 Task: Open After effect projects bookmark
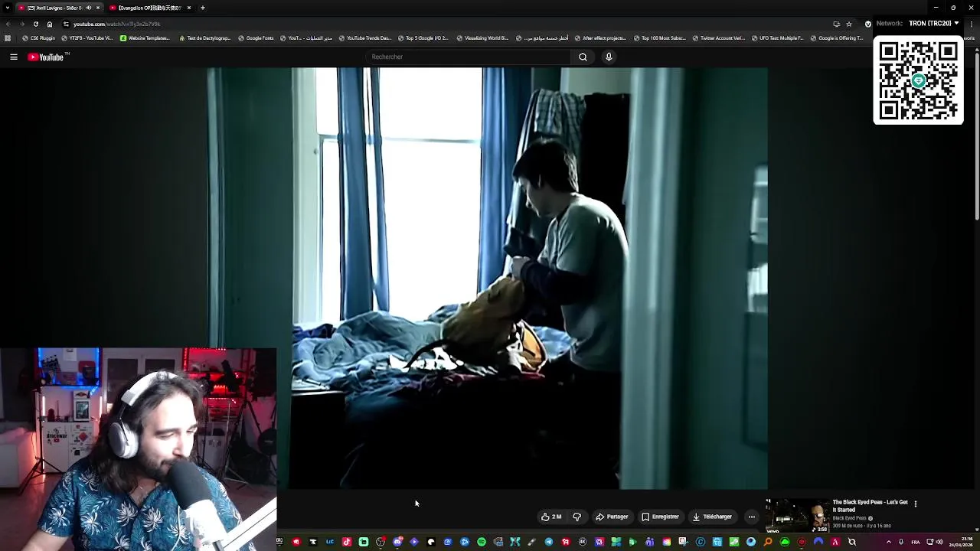[600, 37]
